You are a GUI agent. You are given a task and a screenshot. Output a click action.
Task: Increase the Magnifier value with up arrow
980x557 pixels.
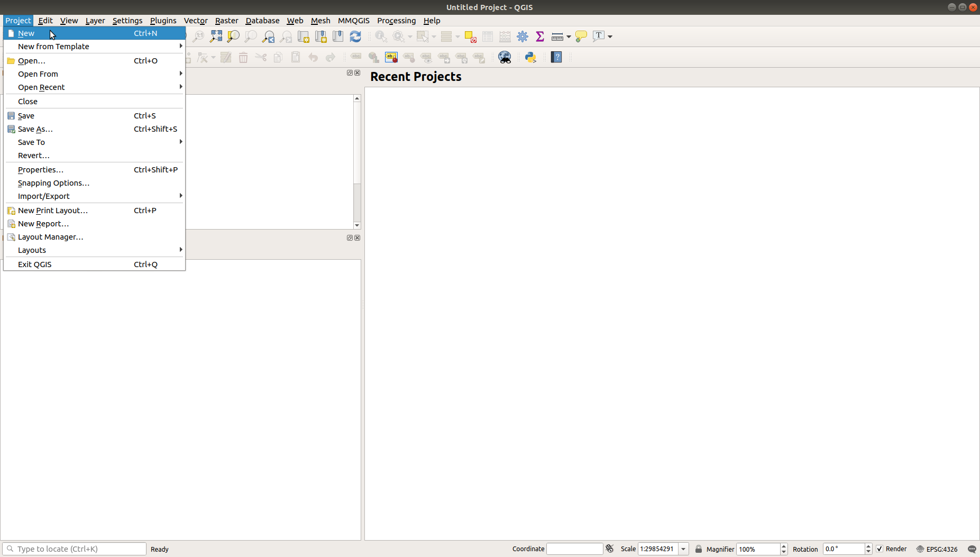click(x=784, y=546)
